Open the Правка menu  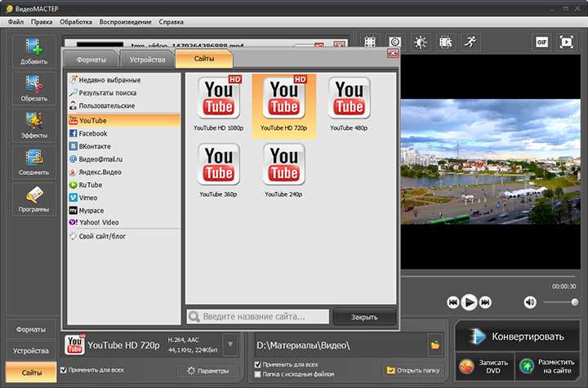point(42,22)
